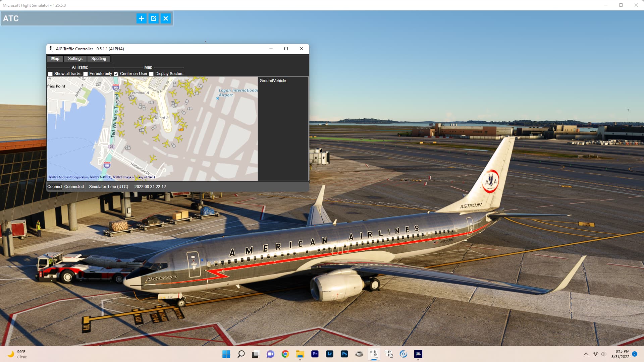
Task: Click Terminal A label on map
Action: [x=140, y=93]
